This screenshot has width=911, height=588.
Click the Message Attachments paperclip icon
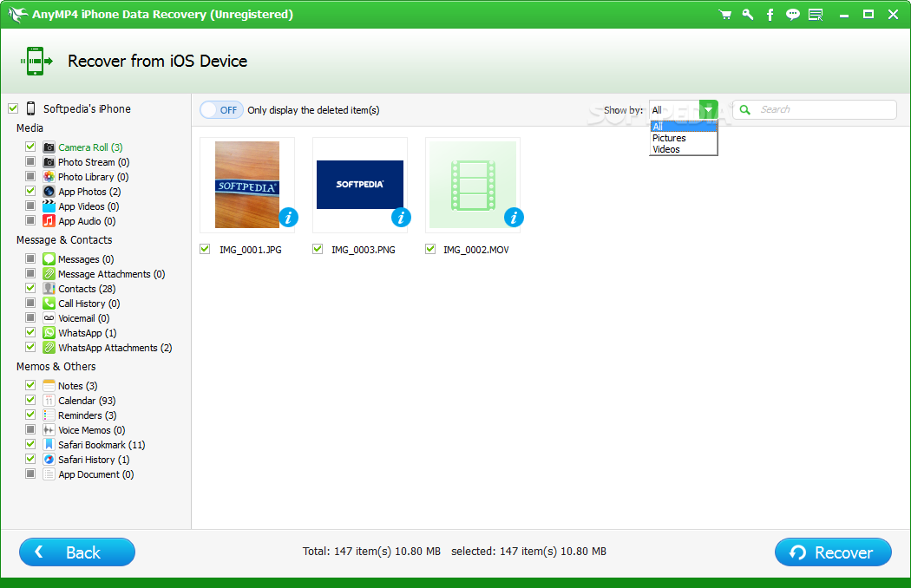(49, 274)
